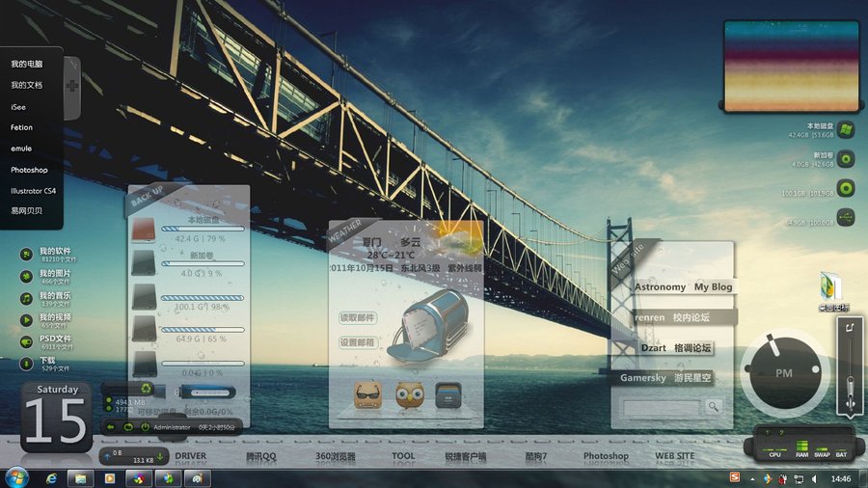Click the RAM meter in system monitor
Image resolution: width=868 pixels, height=488 pixels.
(801, 448)
